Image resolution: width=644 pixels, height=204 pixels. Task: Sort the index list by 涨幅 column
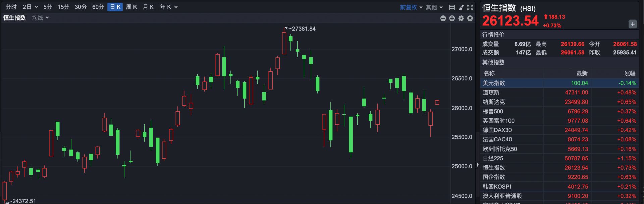pyautogui.click(x=630, y=73)
